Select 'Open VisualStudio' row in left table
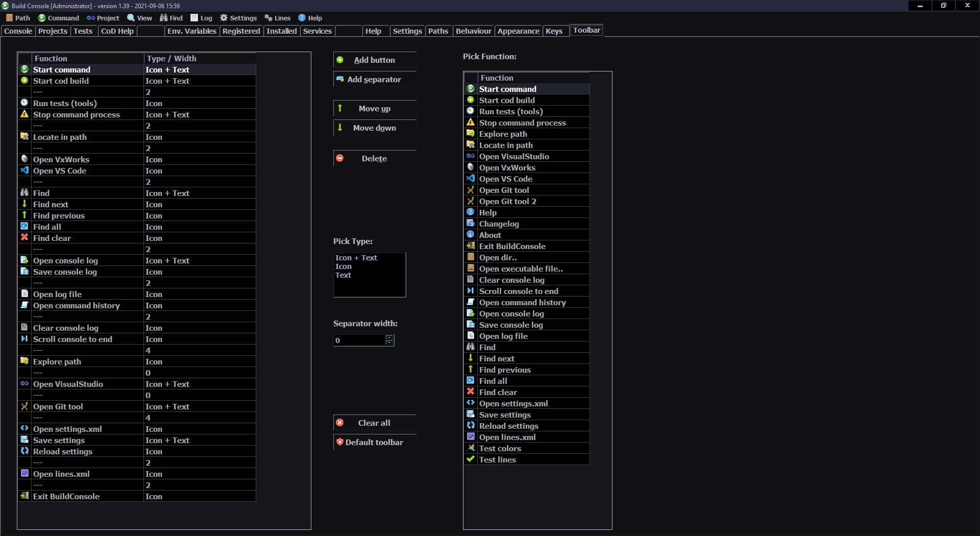The width and height of the screenshot is (980, 536). pyautogui.click(x=137, y=384)
